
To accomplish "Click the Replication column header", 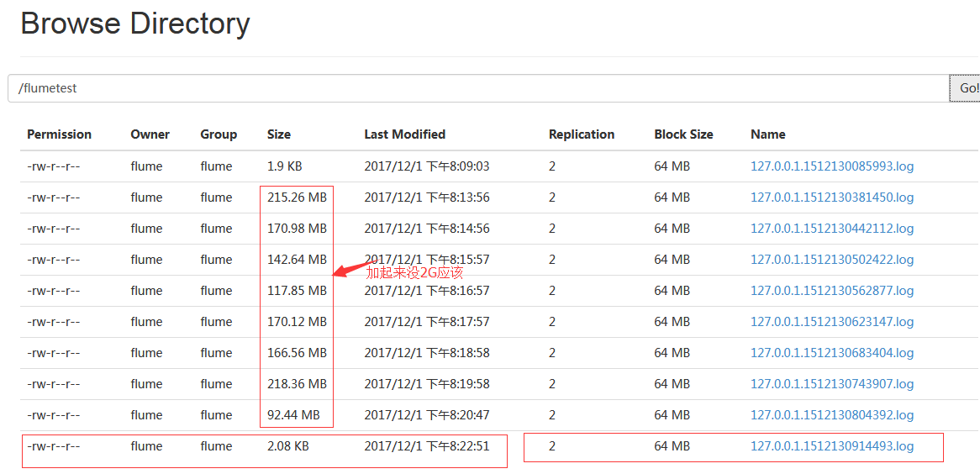I will 581,134.
